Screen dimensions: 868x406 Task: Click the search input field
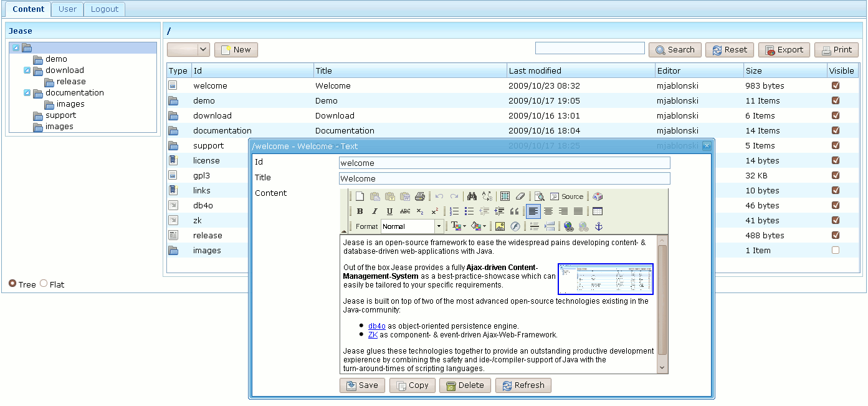[590, 48]
